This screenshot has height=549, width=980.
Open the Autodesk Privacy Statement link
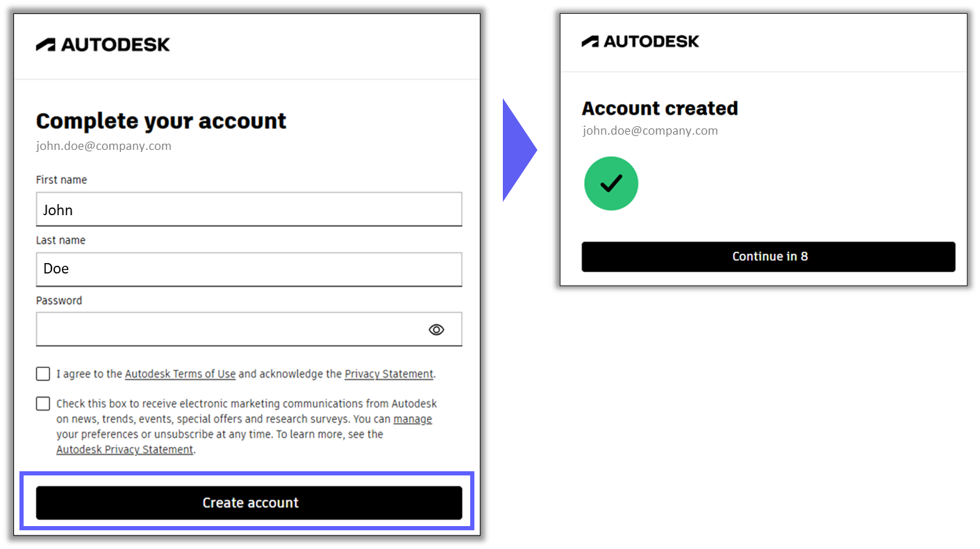125,450
